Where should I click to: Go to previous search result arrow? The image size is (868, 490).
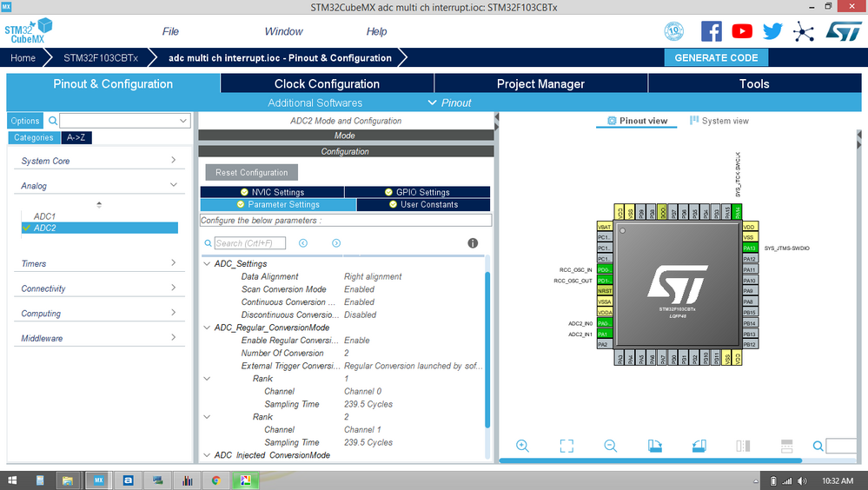tap(303, 243)
